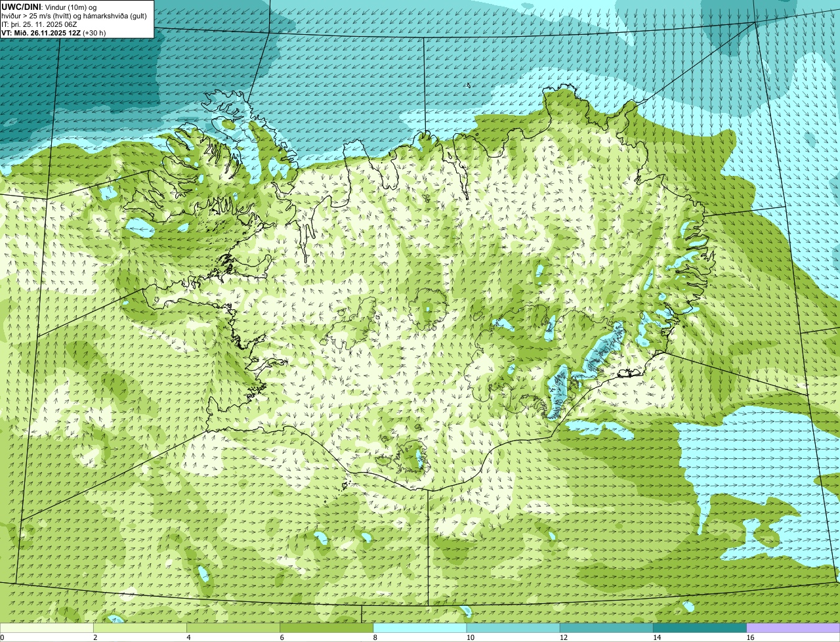Click the legend label "4"

[188, 637]
